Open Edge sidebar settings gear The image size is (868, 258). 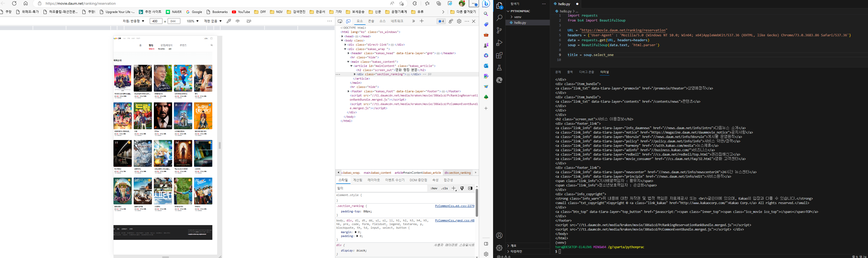[x=486, y=254]
